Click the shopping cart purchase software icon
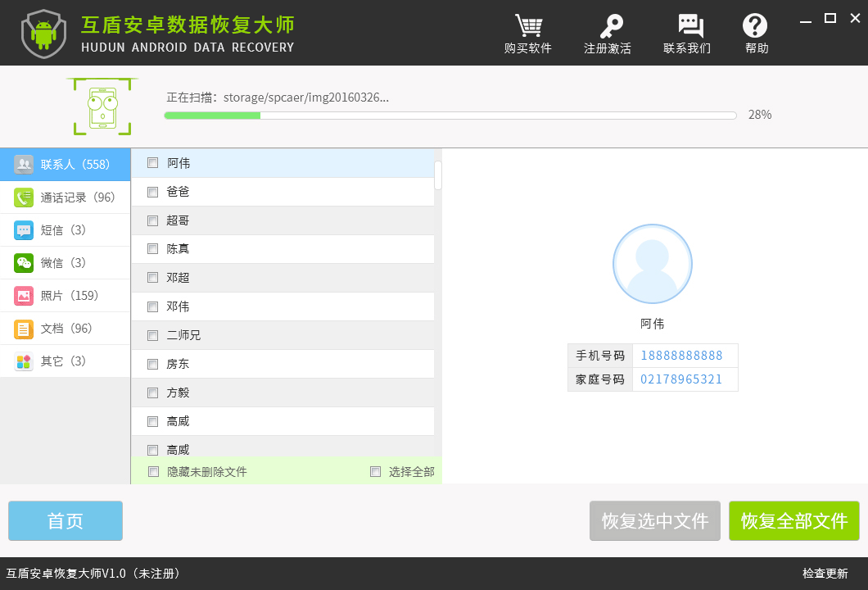Image resolution: width=868 pixels, height=590 pixels. [x=528, y=25]
